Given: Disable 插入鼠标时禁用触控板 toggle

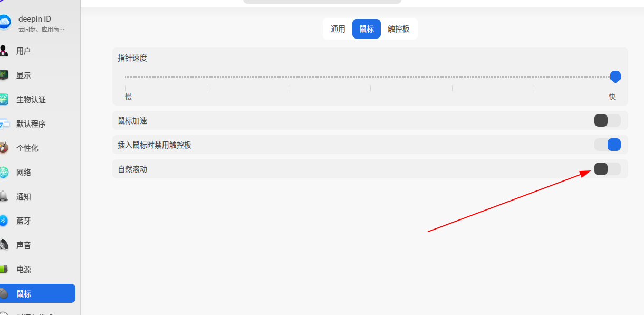Looking at the screenshot, I should 607,145.
